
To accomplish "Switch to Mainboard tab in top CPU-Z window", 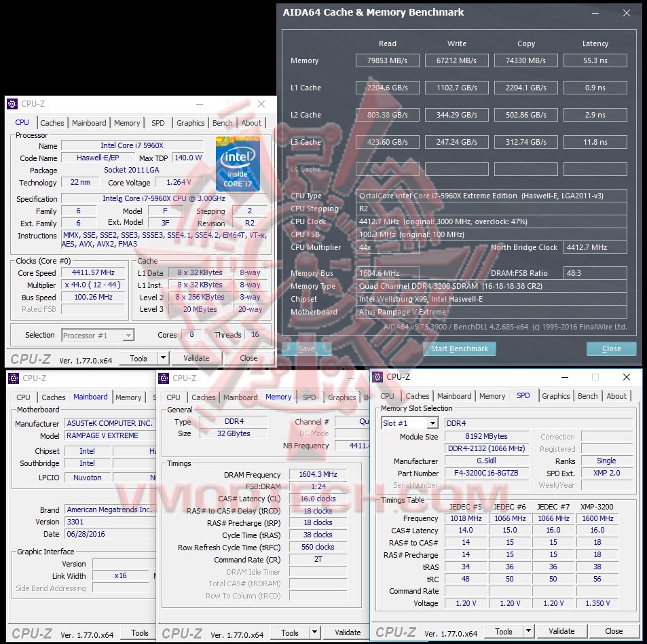I will point(89,123).
